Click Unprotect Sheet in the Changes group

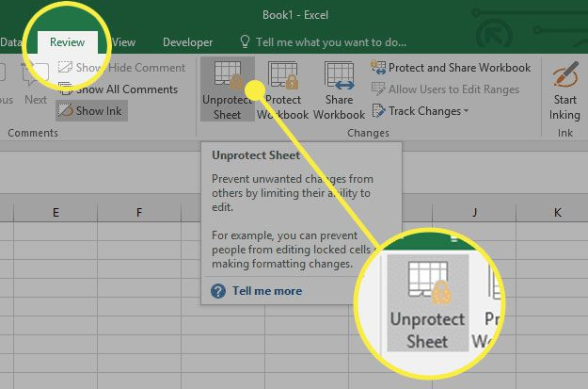click(227, 90)
